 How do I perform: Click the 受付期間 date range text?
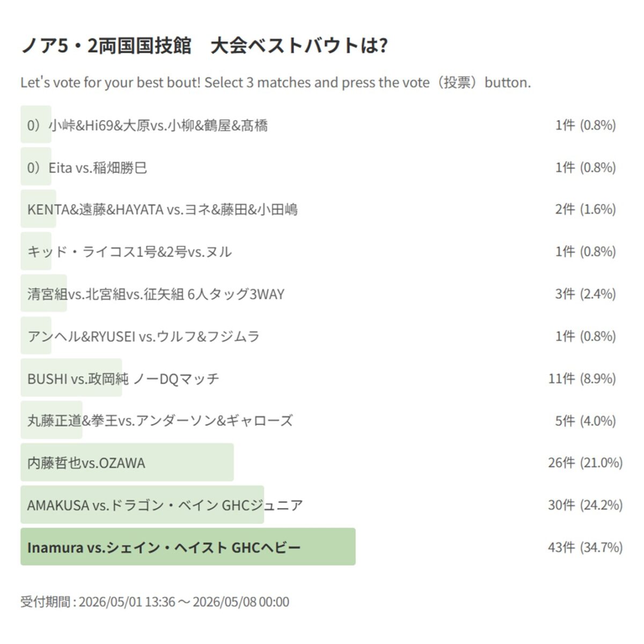click(155, 602)
